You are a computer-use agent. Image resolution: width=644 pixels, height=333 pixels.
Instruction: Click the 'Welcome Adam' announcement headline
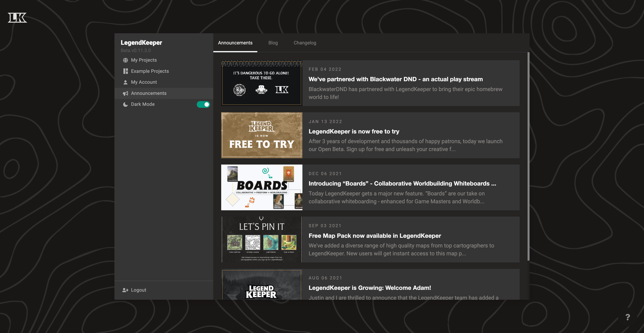pyautogui.click(x=370, y=288)
